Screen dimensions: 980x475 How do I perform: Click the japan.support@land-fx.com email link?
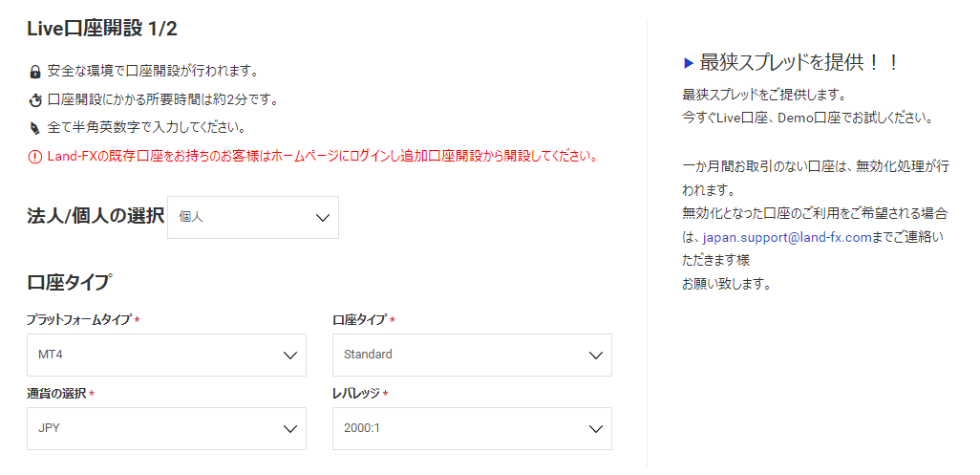click(787, 237)
